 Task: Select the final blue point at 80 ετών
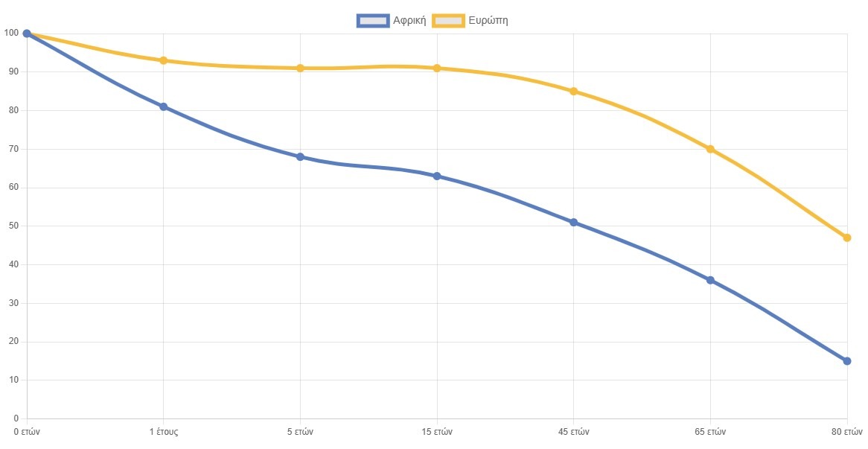(847, 361)
